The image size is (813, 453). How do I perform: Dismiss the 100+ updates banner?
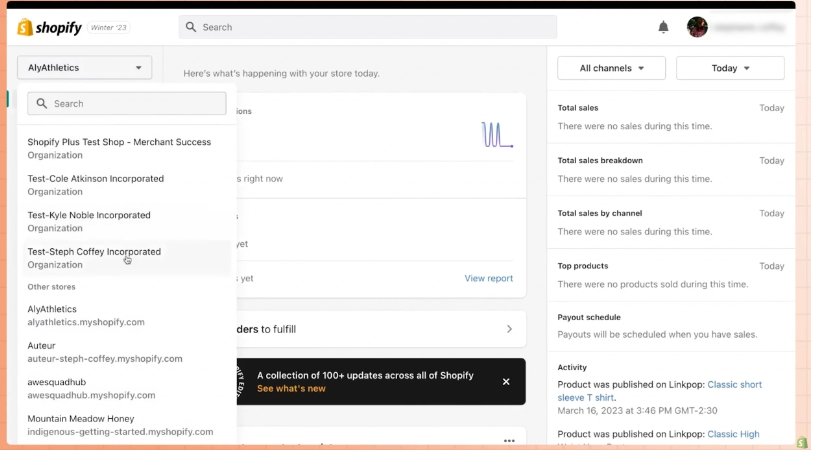(506, 381)
